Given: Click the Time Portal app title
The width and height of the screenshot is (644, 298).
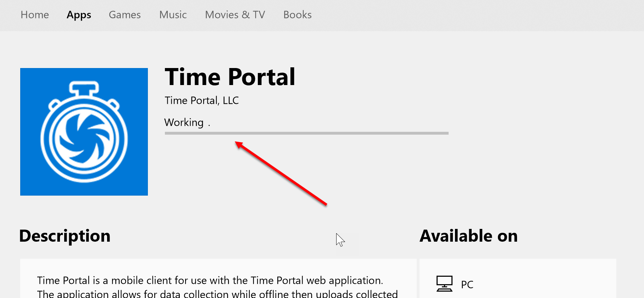Looking at the screenshot, I should pos(230,77).
